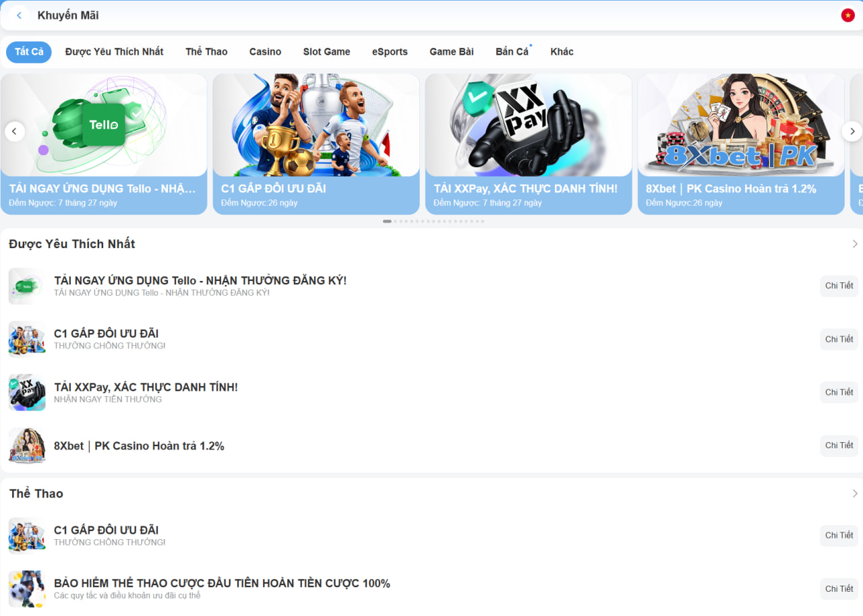The image size is (863, 616).
Task: Open the TẢI XXPay banner card
Action: 529,144
